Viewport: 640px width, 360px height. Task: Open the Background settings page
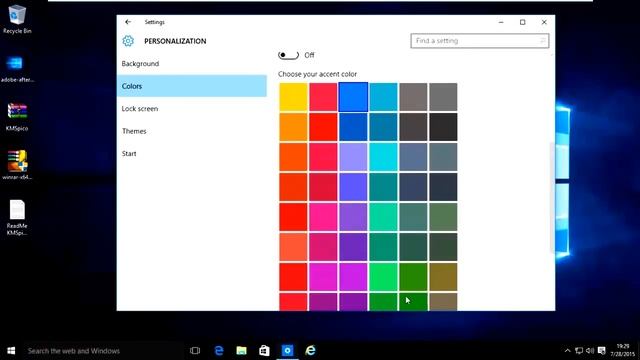[x=191, y=64]
